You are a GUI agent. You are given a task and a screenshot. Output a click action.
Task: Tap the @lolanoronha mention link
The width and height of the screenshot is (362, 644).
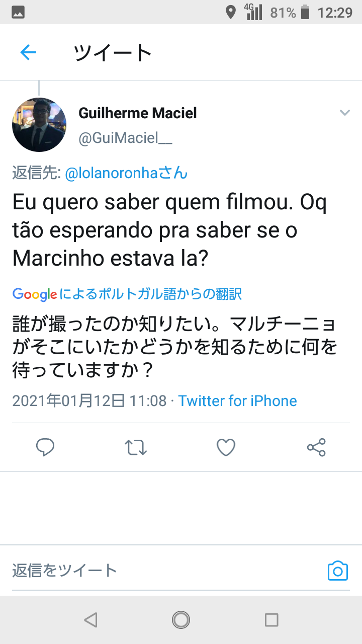click(126, 173)
